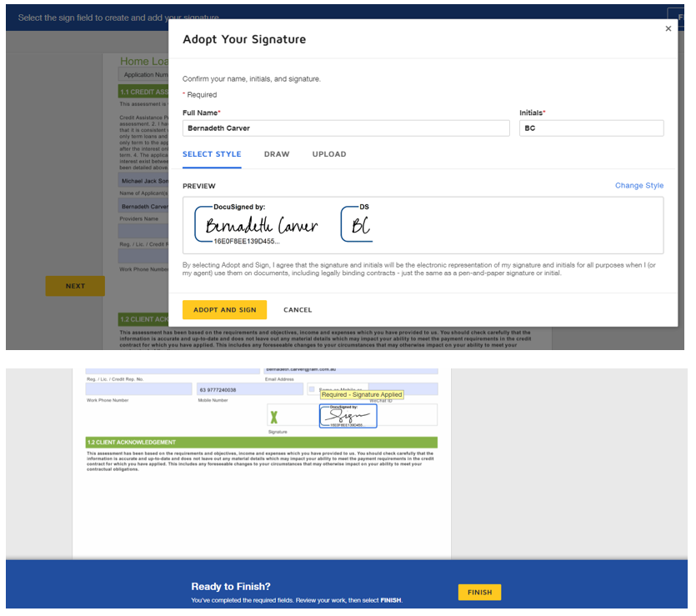The image size is (696, 616).
Task: Switch to the Draw tab
Action: 277,154
